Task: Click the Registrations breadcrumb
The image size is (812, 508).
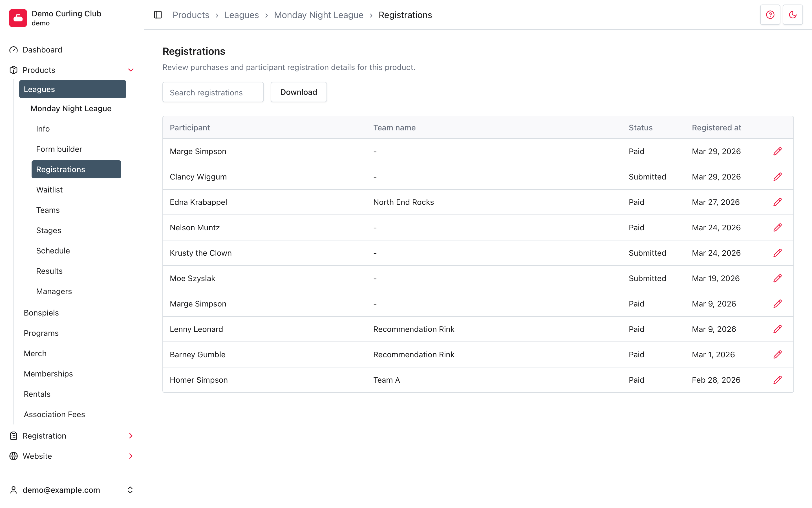Action: [405, 15]
